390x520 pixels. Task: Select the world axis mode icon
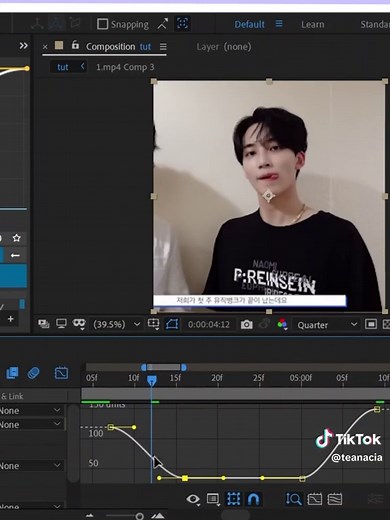(x=56, y=24)
